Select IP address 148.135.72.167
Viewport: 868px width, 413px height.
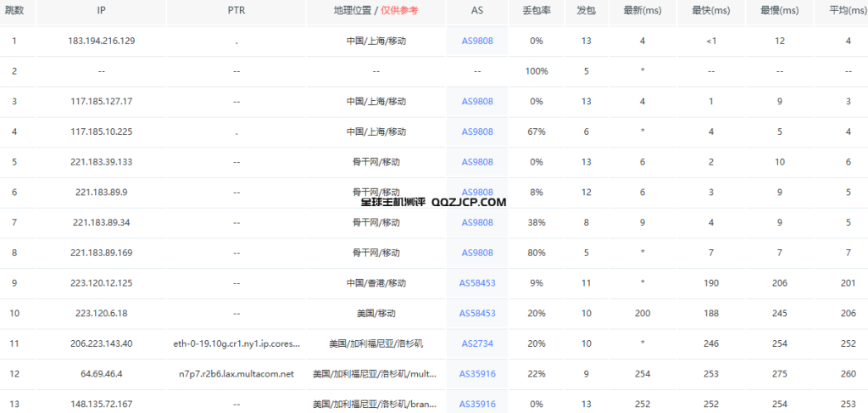tap(102, 405)
